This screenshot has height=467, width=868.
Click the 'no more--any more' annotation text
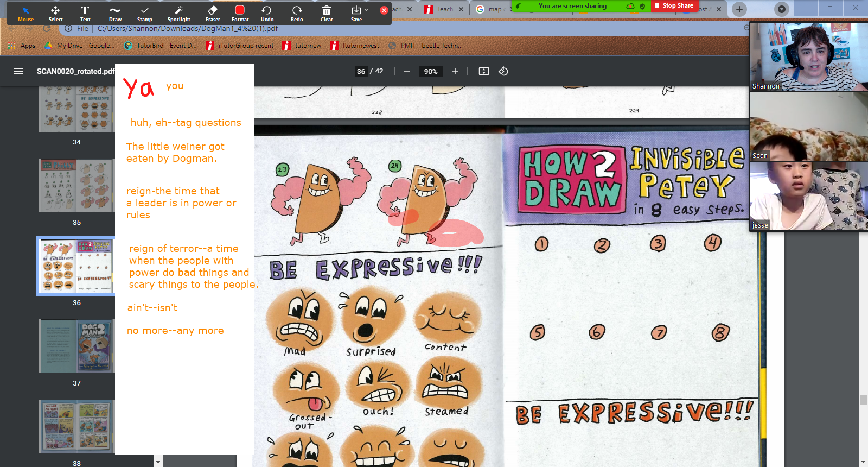pos(175,331)
